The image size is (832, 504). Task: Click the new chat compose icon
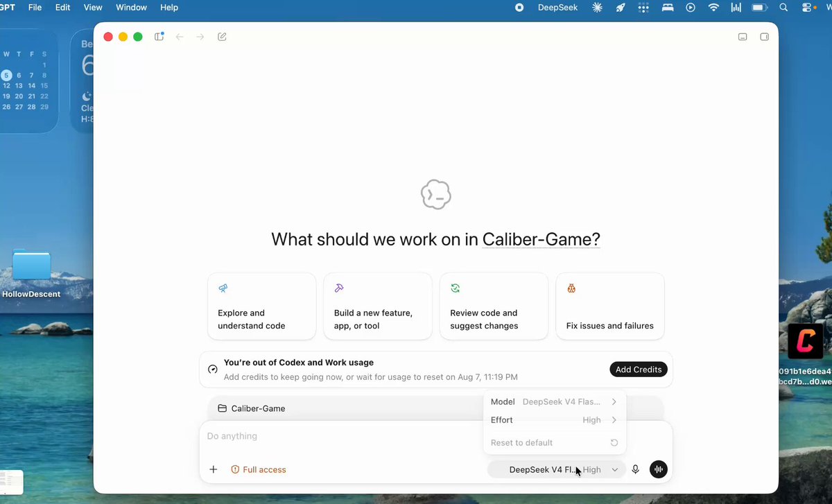click(222, 37)
